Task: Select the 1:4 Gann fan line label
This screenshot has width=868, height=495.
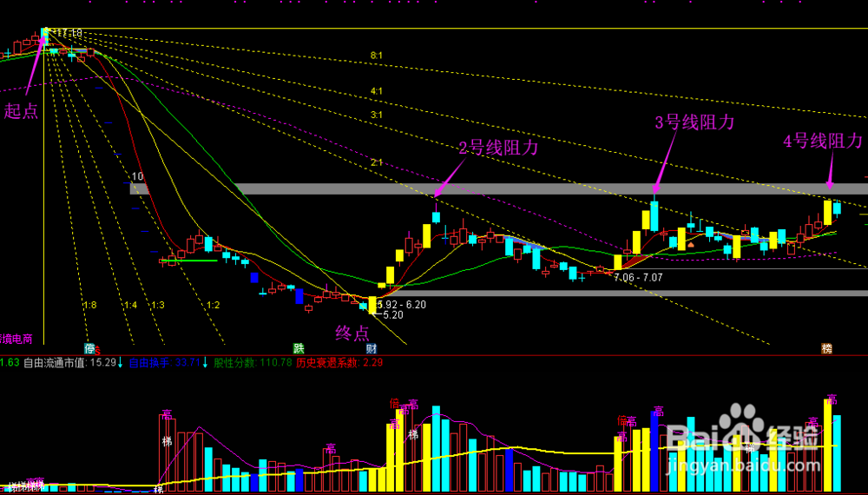Action: point(131,305)
